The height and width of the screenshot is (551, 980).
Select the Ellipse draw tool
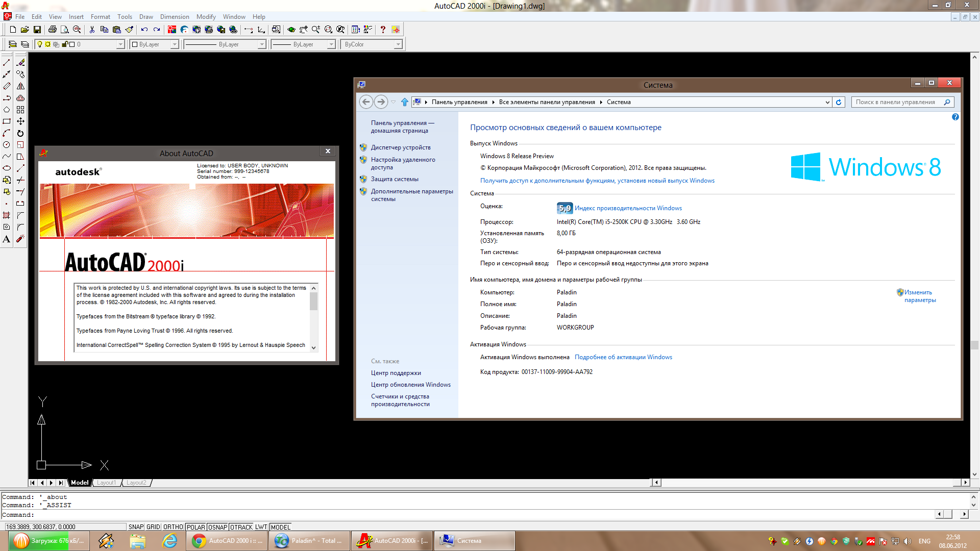[x=7, y=168]
